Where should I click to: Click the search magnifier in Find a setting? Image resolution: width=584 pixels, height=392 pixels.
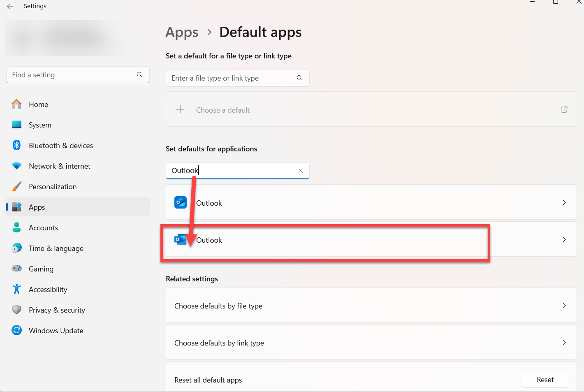click(x=139, y=74)
